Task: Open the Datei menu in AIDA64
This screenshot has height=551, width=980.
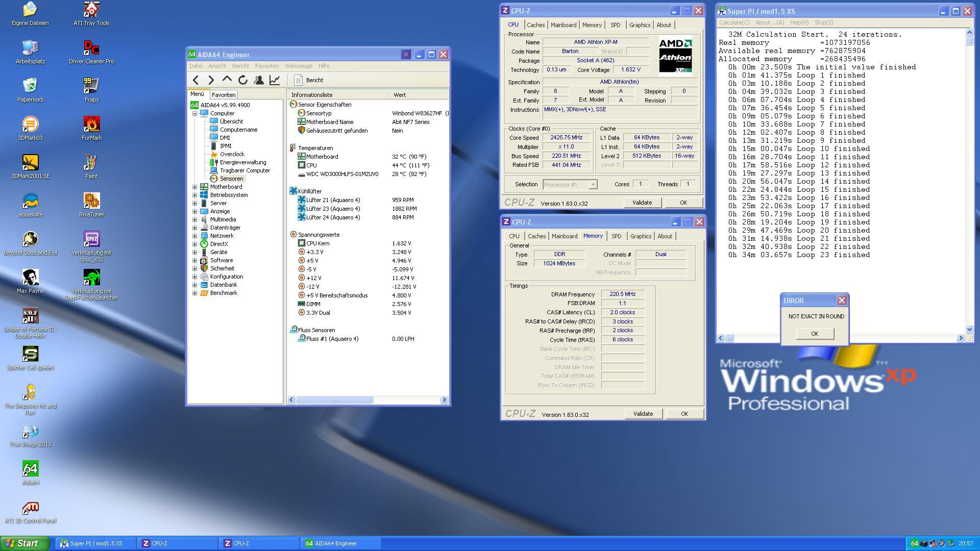Action: [195, 66]
